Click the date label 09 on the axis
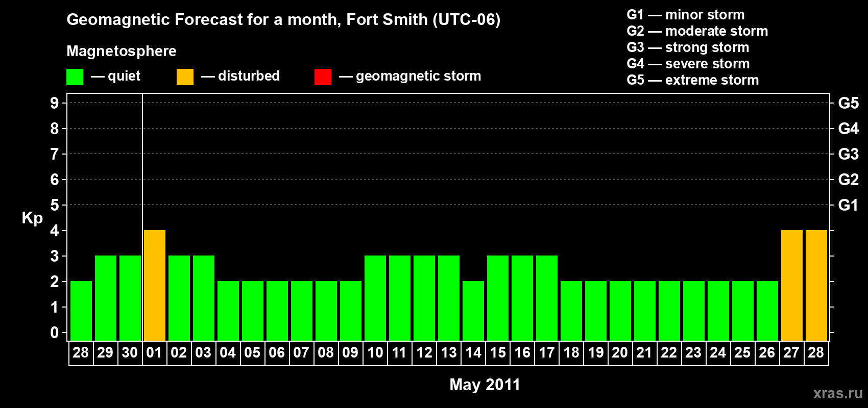Image resolution: width=868 pixels, height=408 pixels. 350,352
